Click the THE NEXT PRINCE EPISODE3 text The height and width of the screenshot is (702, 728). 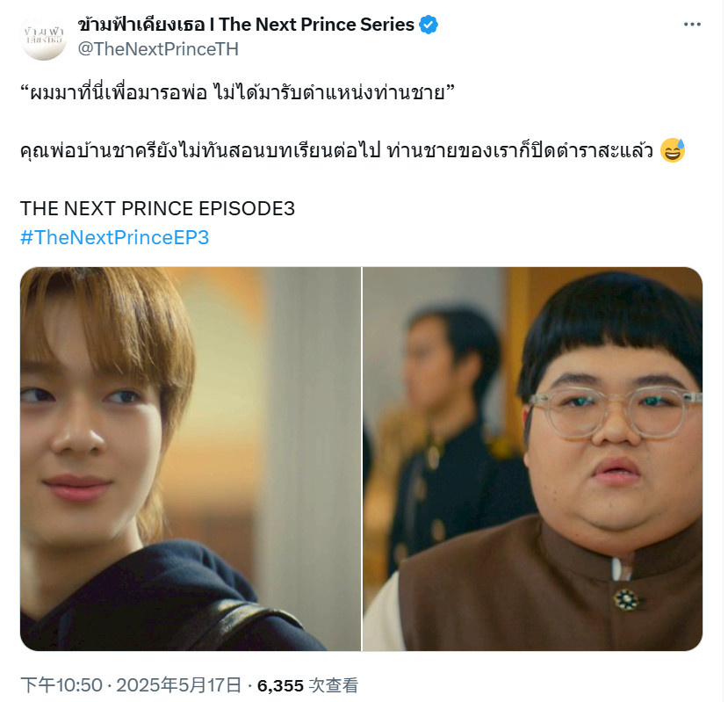(x=158, y=208)
